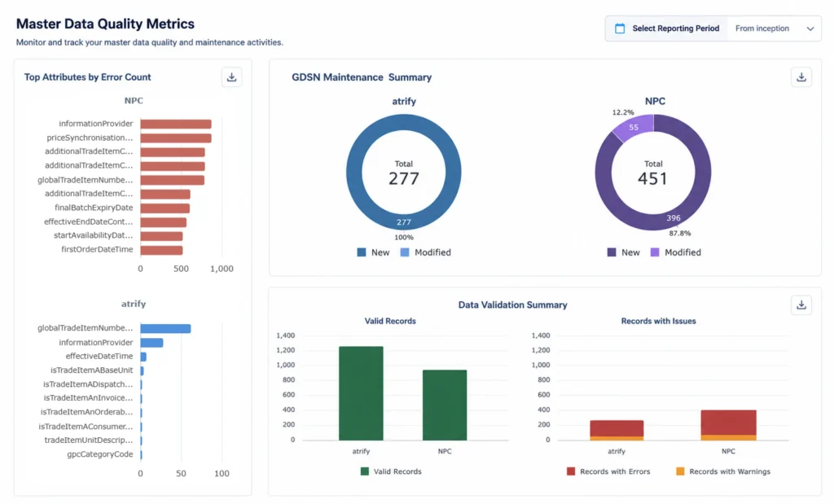Screen dimensions: 834x504
Task: Download the Data Validation Summary chart
Action: [801, 305]
